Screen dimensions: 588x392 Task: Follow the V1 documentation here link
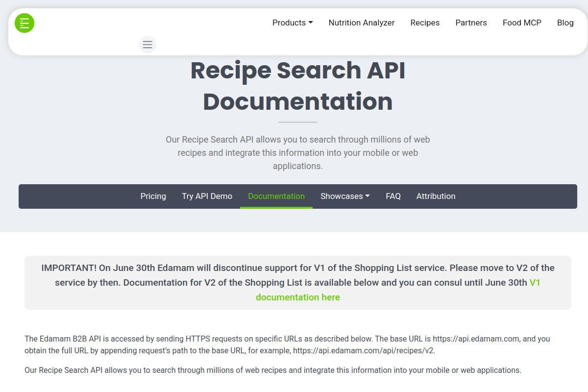(x=298, y=297)
